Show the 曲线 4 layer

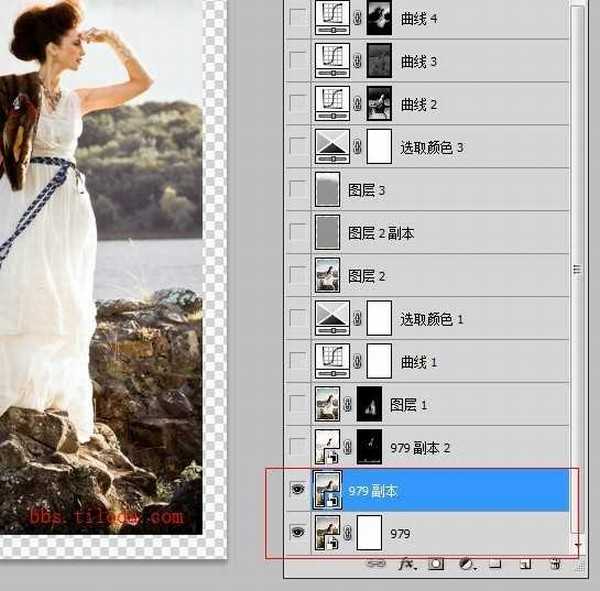(x=297, y=17)
